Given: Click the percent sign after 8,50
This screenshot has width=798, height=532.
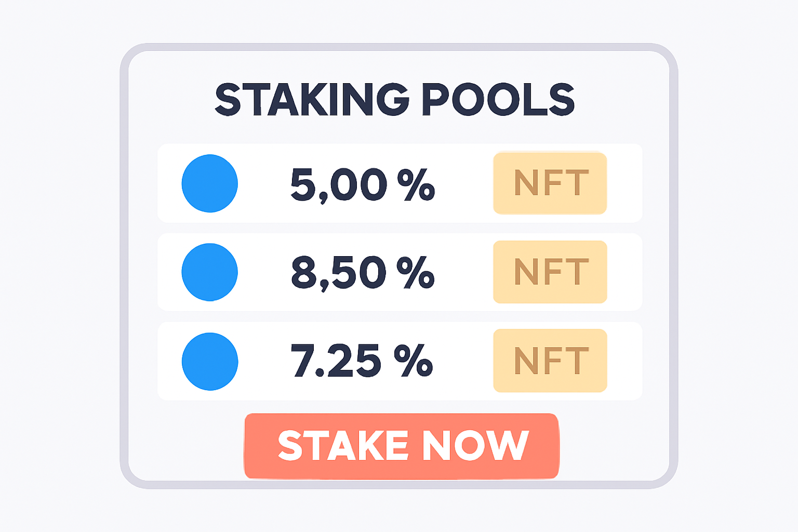Looking at the screenshot, I should [416, 272].
